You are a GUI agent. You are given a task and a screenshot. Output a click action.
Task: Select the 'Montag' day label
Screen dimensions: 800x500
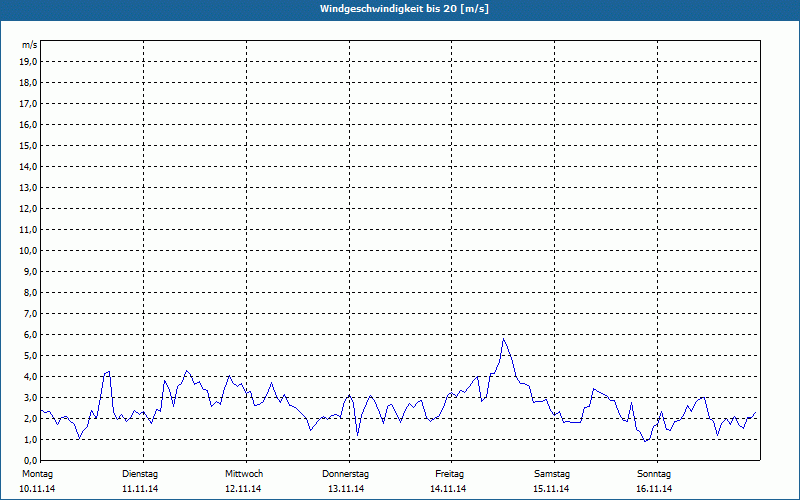[37, 474]
